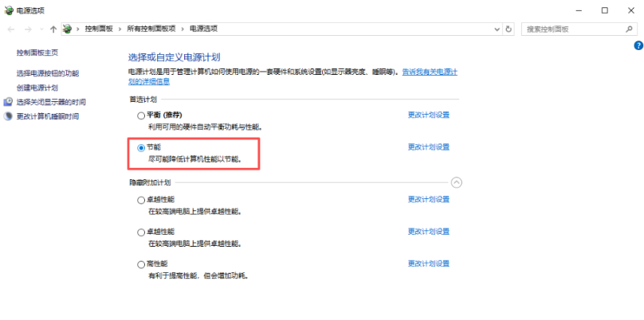Select the 高性能 power plan
644x320 pixels.
(141, 264)
